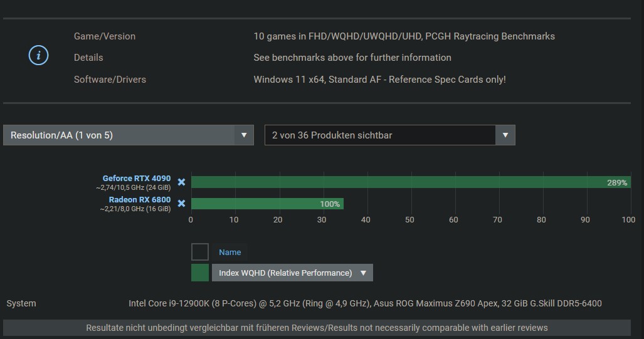The height and width of the screenshot is (339, 644).
Task: Click the Intel Core i9-12900K system description
Action: click(x=365, y=304)
